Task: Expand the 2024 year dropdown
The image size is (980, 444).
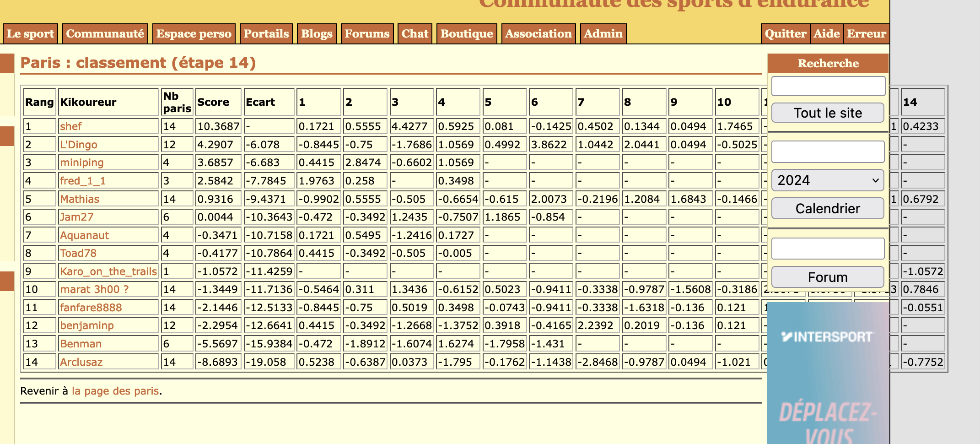Action: 828,180
